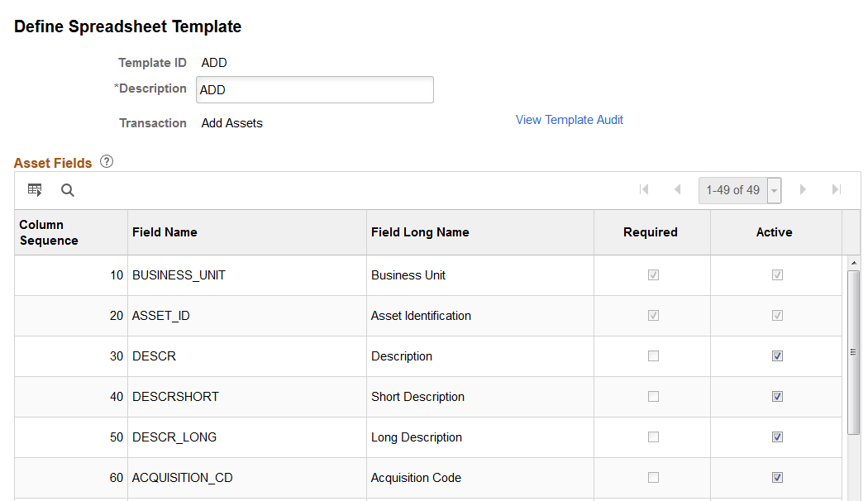Open the DESCRSHORT field name link
The height and width of the screenshot is (501, 868).
[x=175, y=396]
